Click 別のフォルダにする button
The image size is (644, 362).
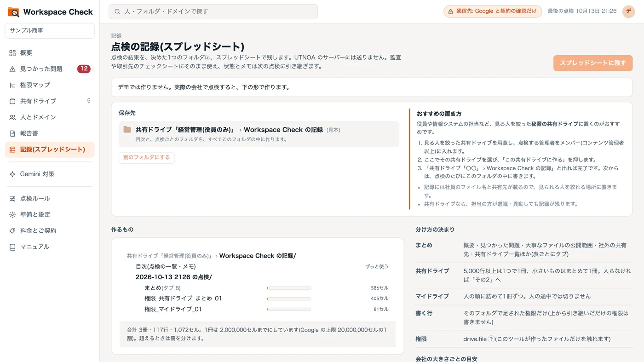[x=147, y=158]
